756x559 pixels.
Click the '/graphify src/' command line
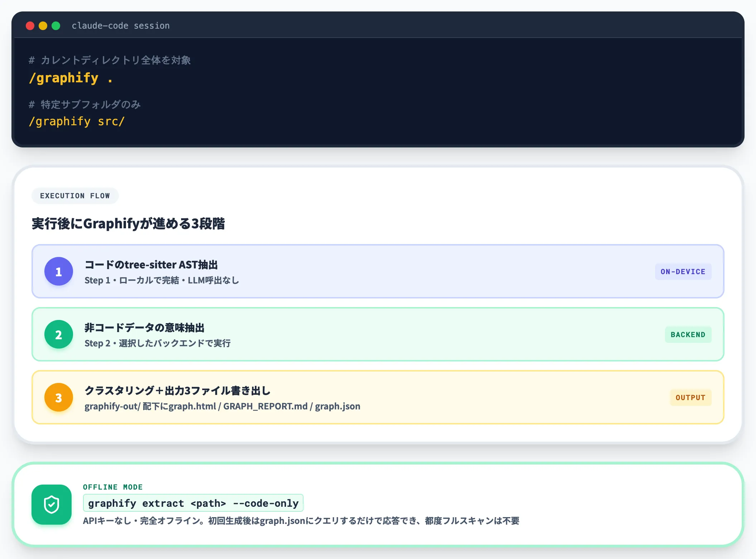coord(77,122)
